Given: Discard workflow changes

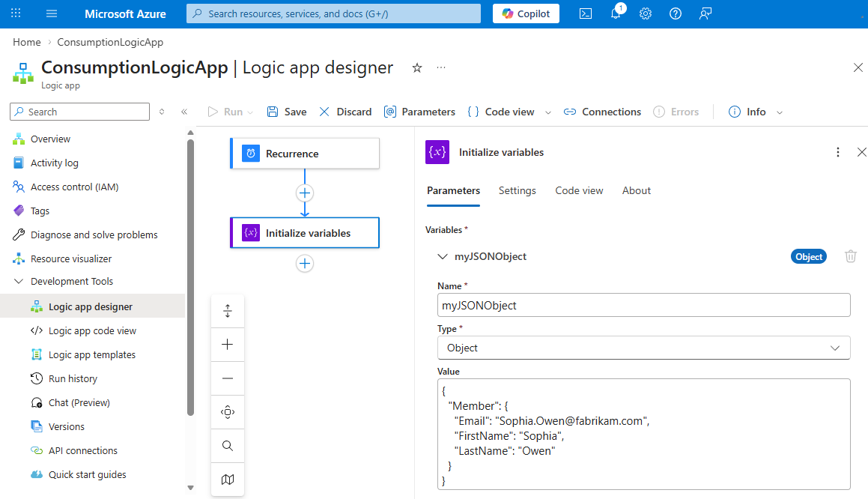Looking at the screenshot, I should [345, 112].
